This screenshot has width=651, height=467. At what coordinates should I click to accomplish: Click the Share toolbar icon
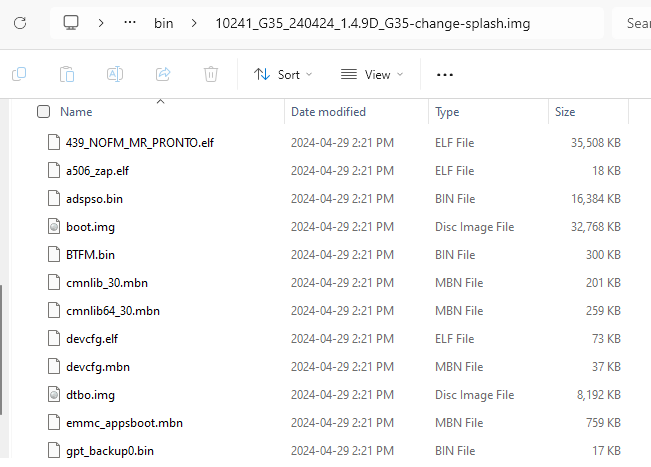(x=163, y=74)
